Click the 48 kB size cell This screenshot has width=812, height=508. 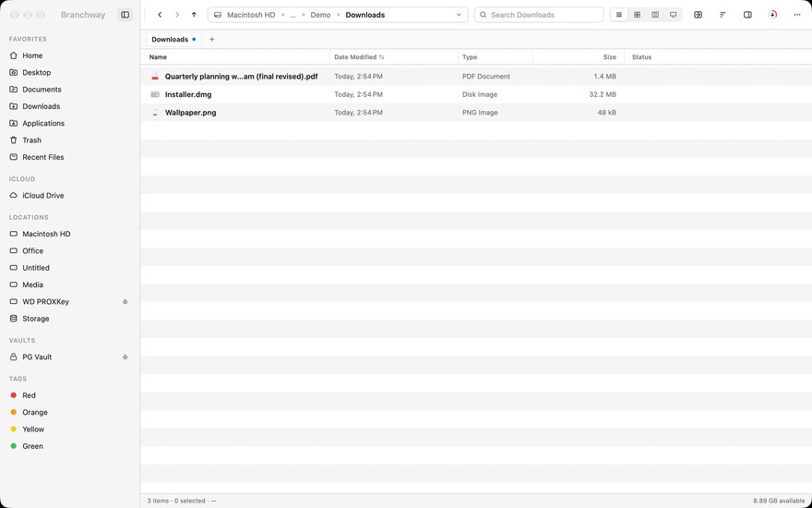tap(607, 113)
